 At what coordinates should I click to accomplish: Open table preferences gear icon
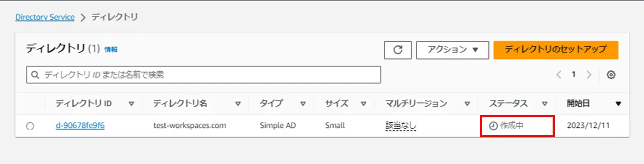611,75
